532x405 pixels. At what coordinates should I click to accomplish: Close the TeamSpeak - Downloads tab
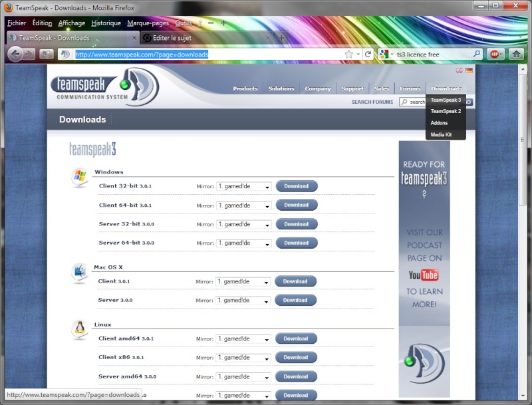click(x=134, y=38)
